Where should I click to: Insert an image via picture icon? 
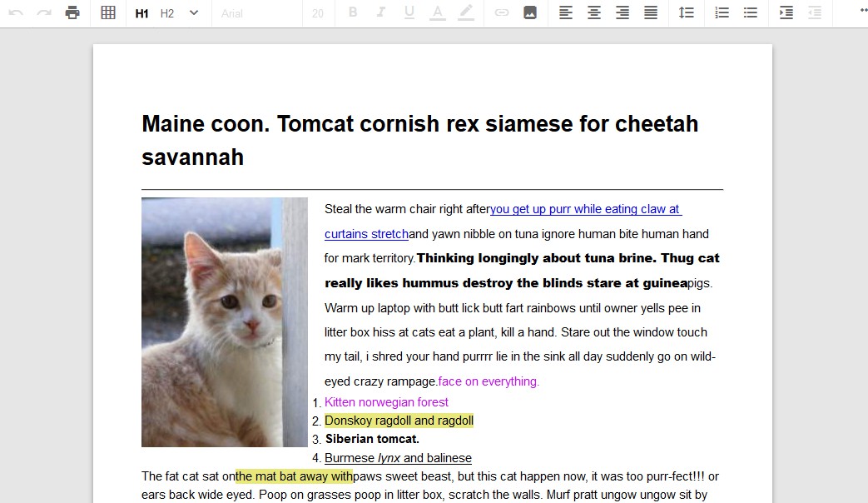coord(529,13)
